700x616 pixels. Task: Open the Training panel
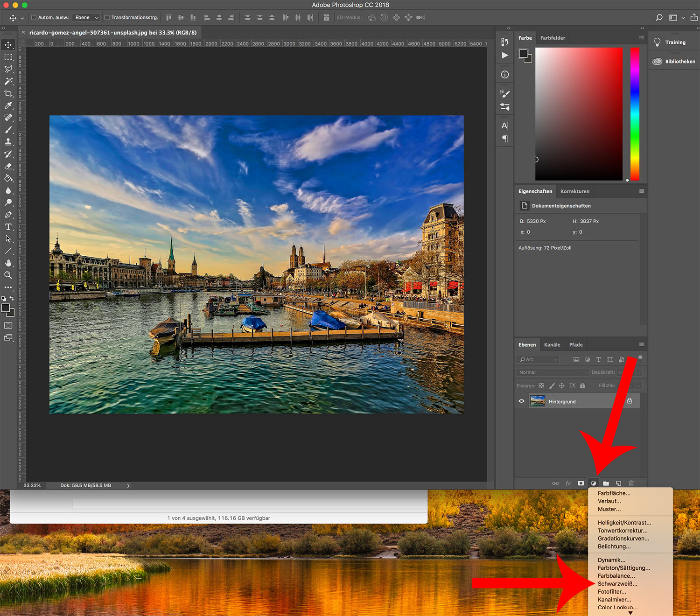(x=674, y=42)
